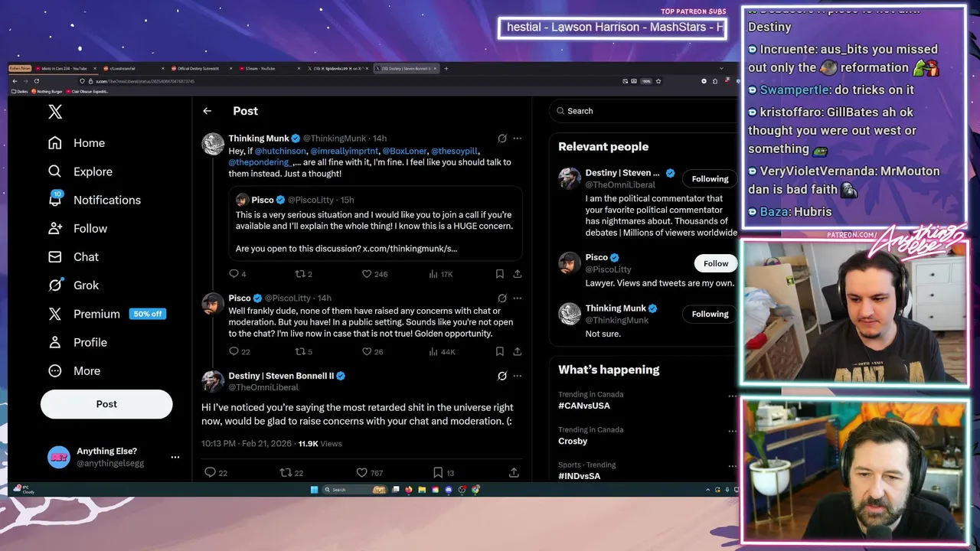Repost Destiny's post with 22 reposts
The image size is (980, 551).
tap(292, 472)
